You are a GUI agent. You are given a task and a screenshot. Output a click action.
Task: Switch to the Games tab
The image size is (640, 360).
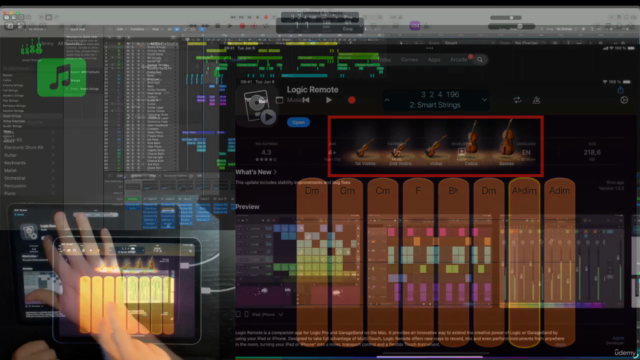coord(409,60)
